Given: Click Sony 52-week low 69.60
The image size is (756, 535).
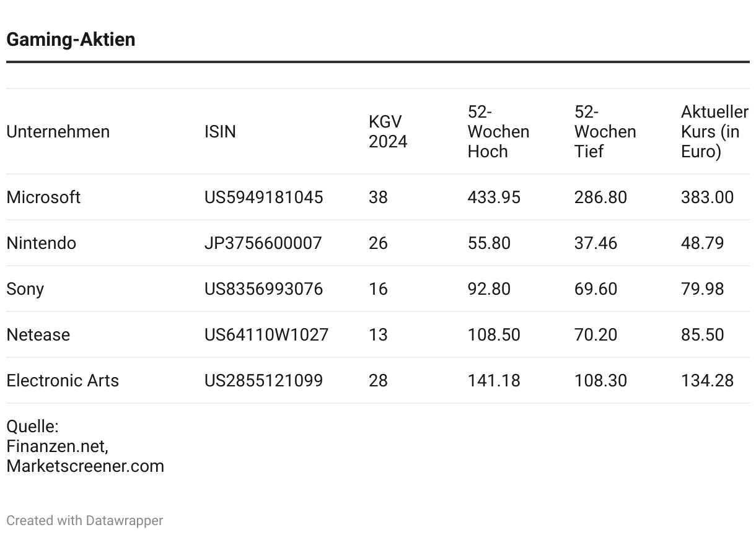Looking at the screenshot, I should click(x=596, y=289).
